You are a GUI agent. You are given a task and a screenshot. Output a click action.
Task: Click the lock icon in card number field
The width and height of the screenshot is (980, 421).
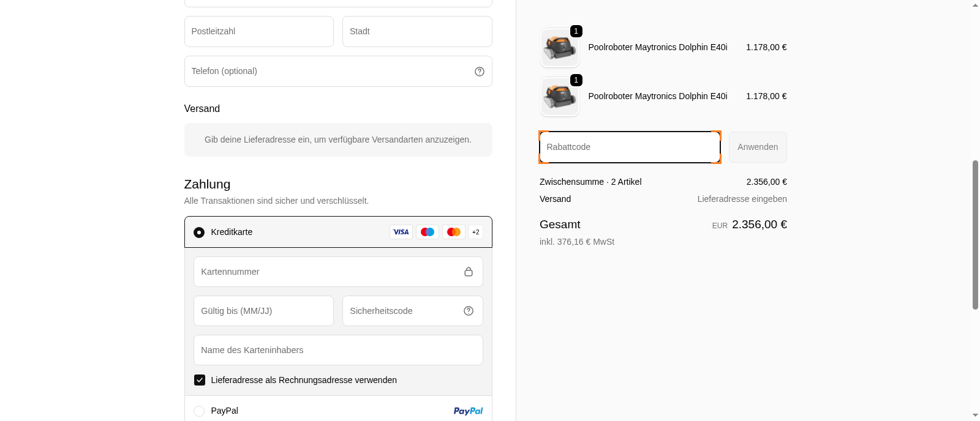point(469,272)
